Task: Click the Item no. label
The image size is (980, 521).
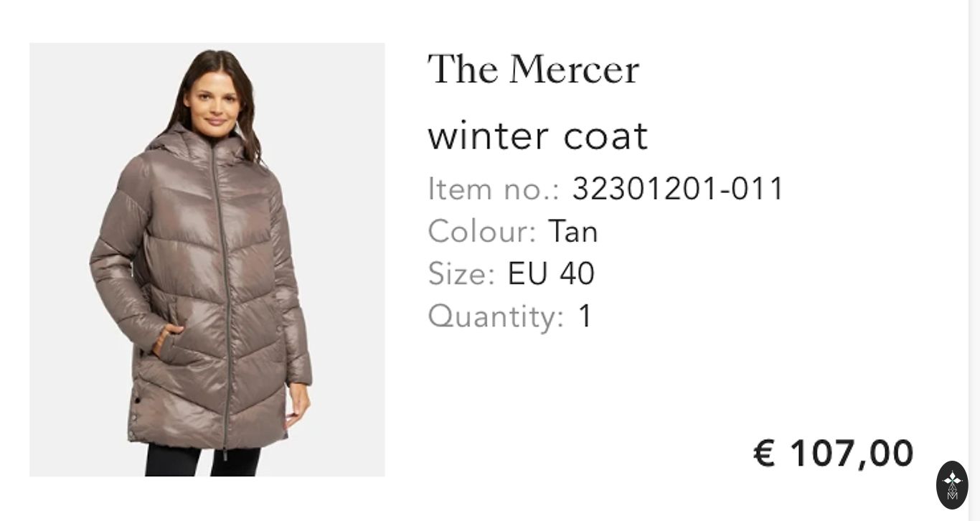Action: pos(494,189)
